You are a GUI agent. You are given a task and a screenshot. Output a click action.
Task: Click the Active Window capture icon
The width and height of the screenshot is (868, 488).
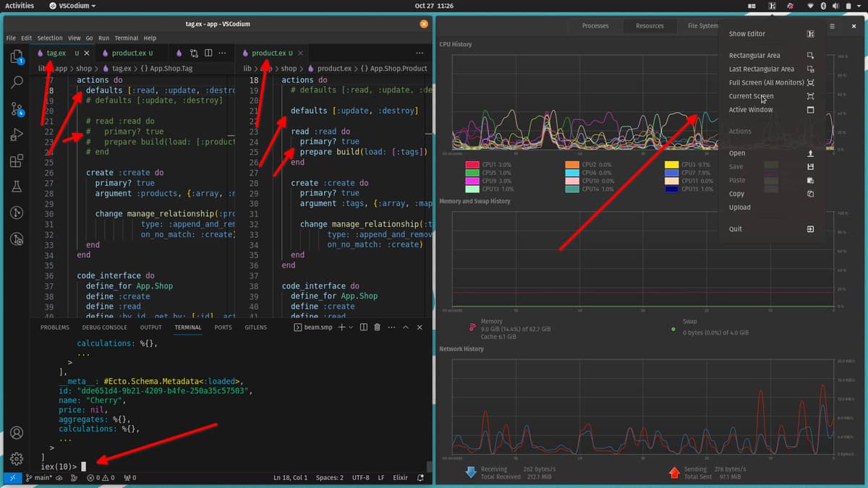pos(810,110)
